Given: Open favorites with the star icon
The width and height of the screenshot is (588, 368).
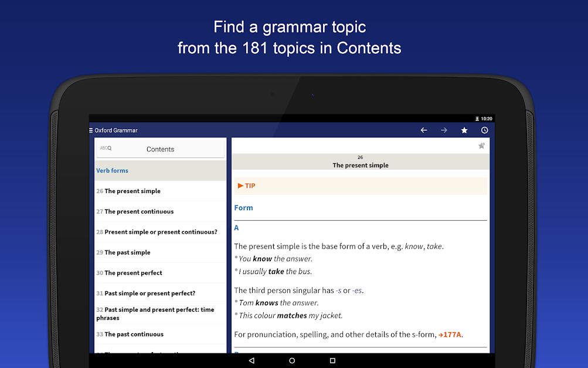Looking at the screenshot, I should (x=464, y=130).
